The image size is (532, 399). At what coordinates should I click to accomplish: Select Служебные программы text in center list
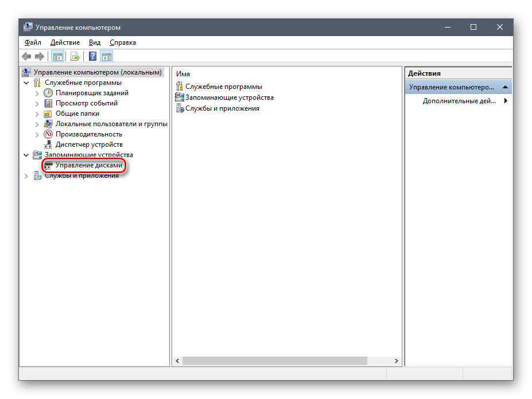(224, 87)
